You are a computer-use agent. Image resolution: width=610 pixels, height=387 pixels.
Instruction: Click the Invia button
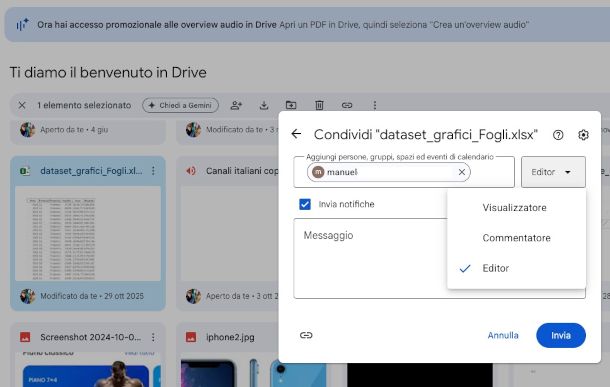(561, 335)
